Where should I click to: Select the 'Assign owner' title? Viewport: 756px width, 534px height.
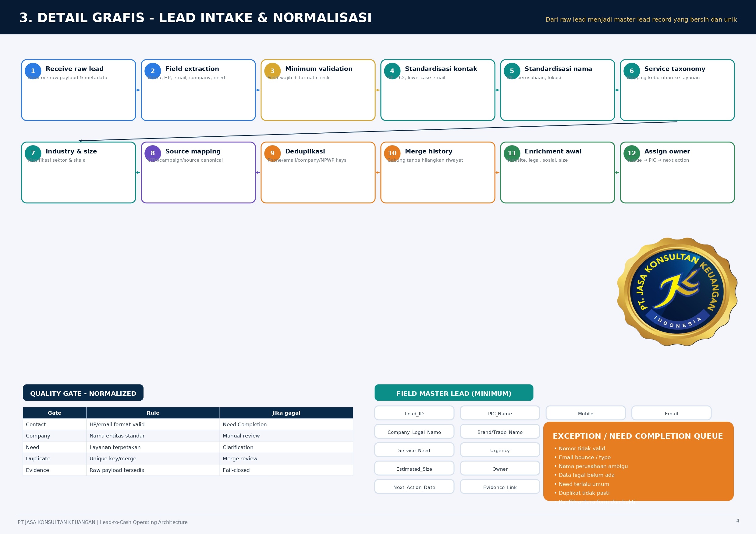pos(667,151)
